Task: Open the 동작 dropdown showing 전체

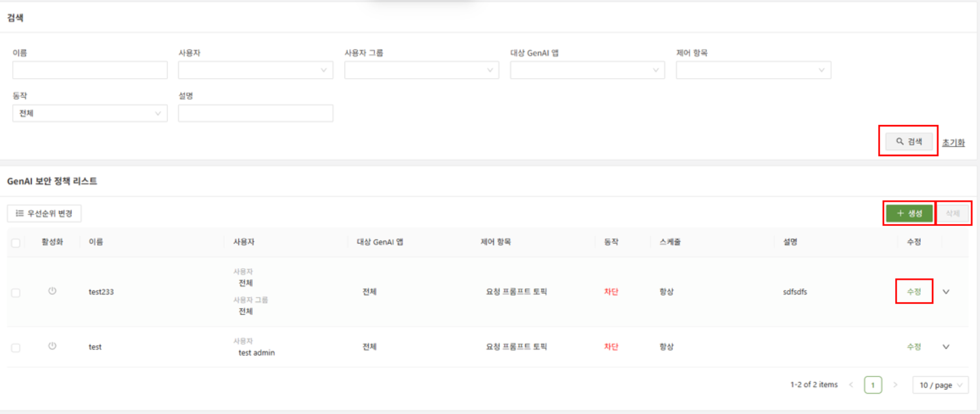Action: click(90, 113)
